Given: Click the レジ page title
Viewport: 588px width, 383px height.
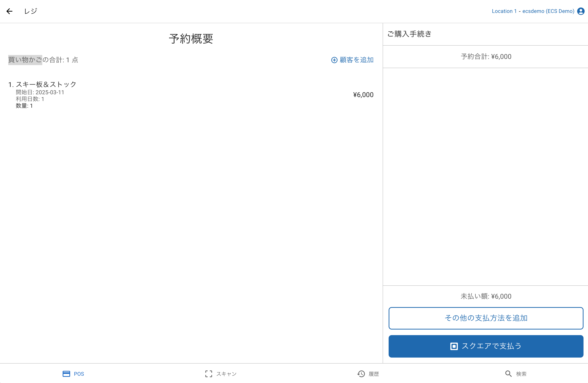Looking at the screenshot, I should point(31,11).
